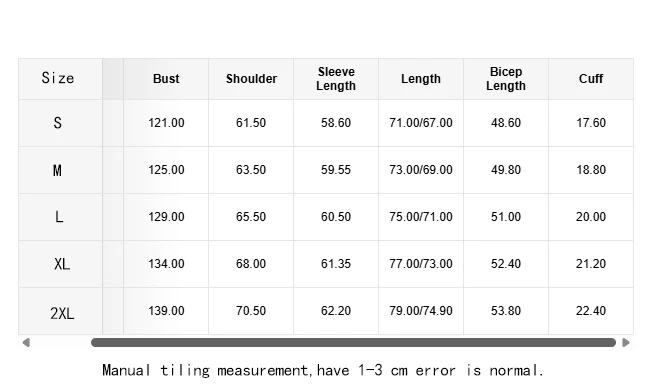Select the 75.00/71.00 length cell
Viewport: 667px width, 385px height.
[x=421, y=217]
